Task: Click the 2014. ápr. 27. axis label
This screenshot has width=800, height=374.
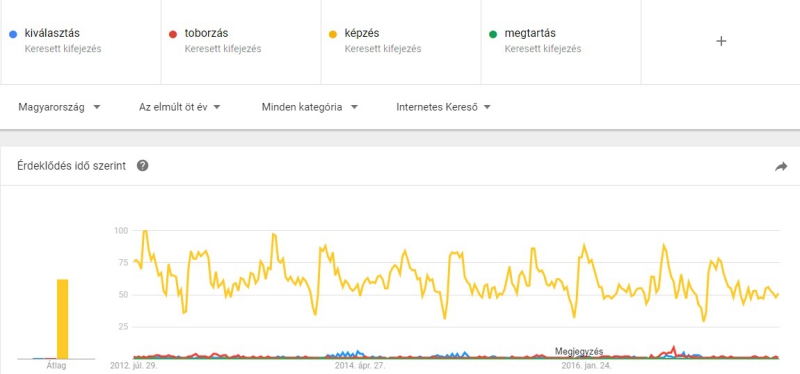Action: point(360,366)
